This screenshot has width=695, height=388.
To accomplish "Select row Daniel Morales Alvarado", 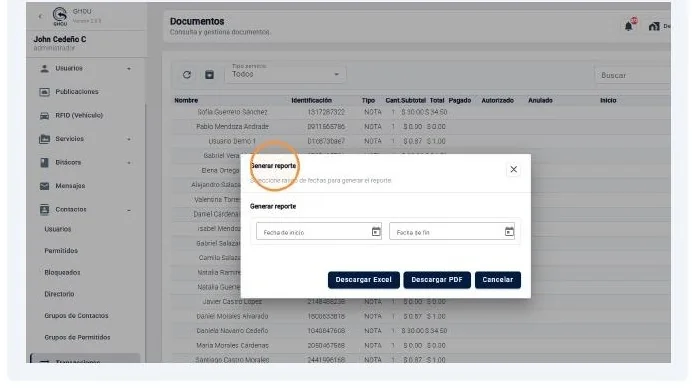I will (421, 317).
